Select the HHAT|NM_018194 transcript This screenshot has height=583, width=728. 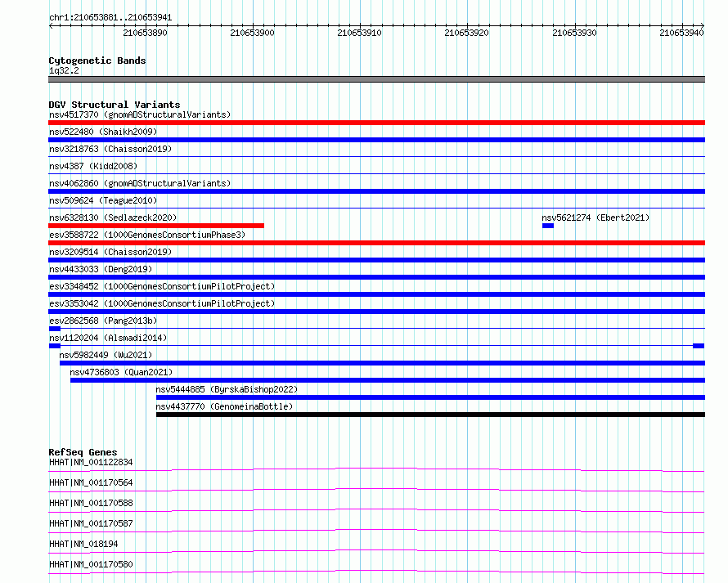tap(83, 544)
